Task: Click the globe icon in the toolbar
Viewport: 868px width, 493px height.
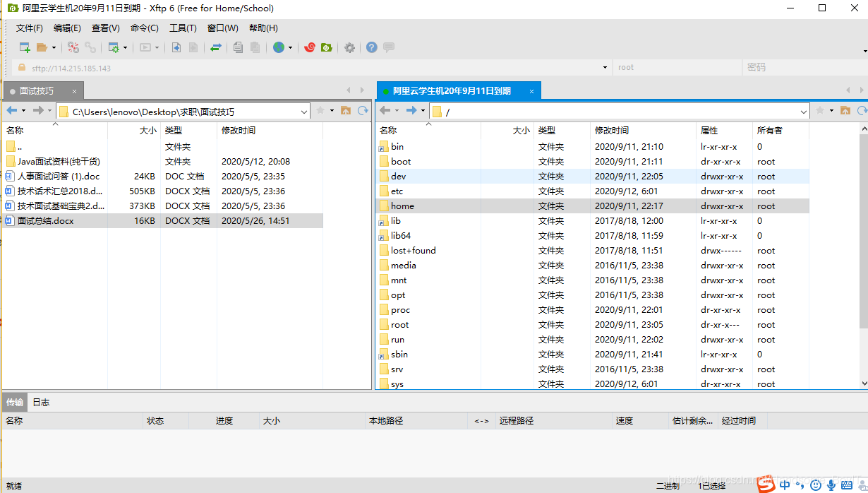Action: pyautogui.click(x=279, y=47)
